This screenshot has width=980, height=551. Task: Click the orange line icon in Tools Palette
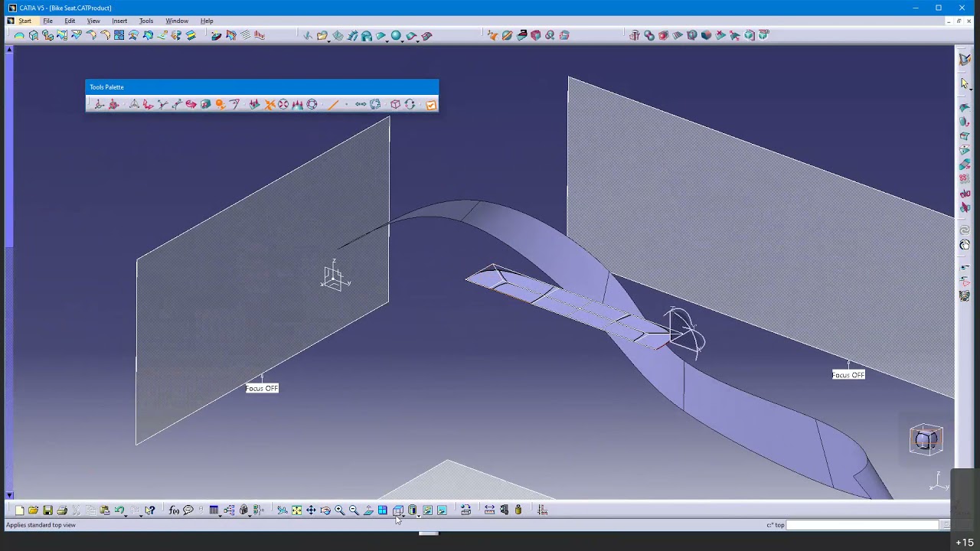coord(332,105)
